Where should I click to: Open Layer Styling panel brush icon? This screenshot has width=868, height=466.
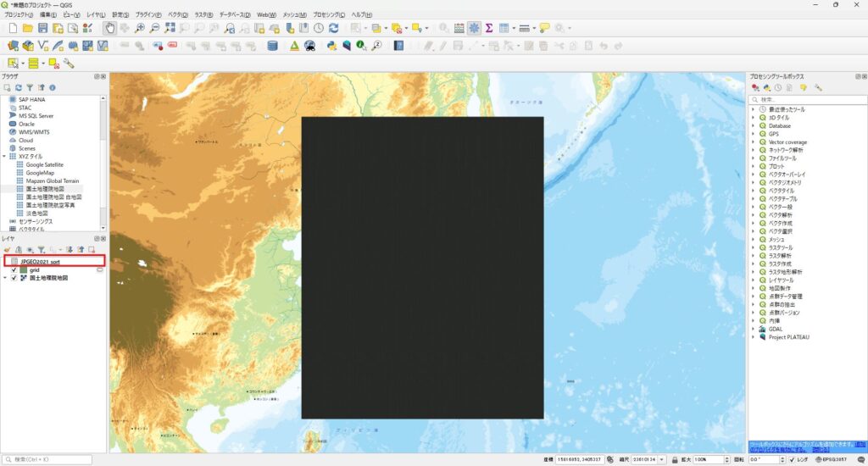(x=7, y=250)
